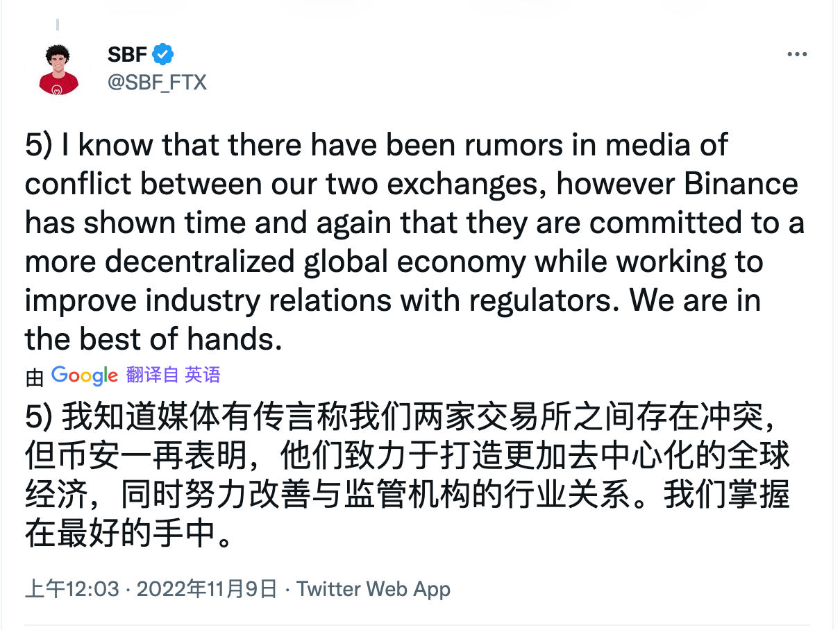Visit the @SBF_FTX handle
The image size is (840, 630).
click(x=157, y=83)
